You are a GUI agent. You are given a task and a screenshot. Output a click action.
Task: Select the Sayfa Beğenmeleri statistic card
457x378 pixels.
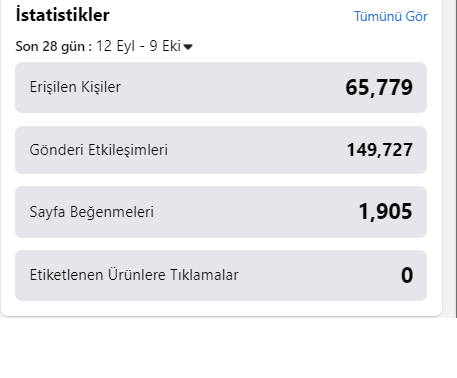tap(221, 212)
